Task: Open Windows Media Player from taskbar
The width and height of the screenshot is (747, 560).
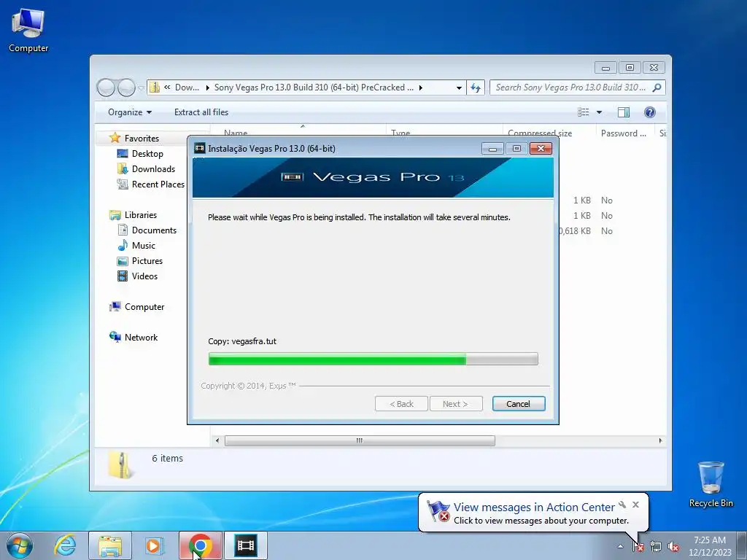Action: 154,545
